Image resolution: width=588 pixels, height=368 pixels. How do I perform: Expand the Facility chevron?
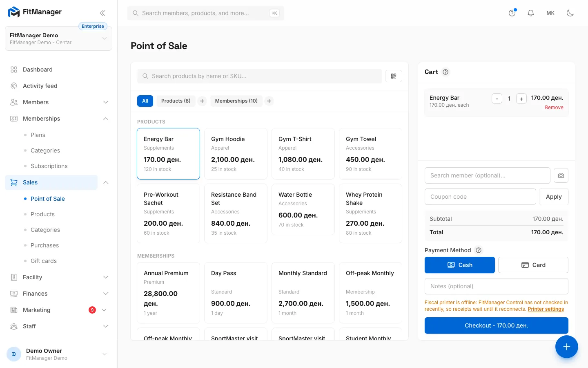click(x=106, y=277)
